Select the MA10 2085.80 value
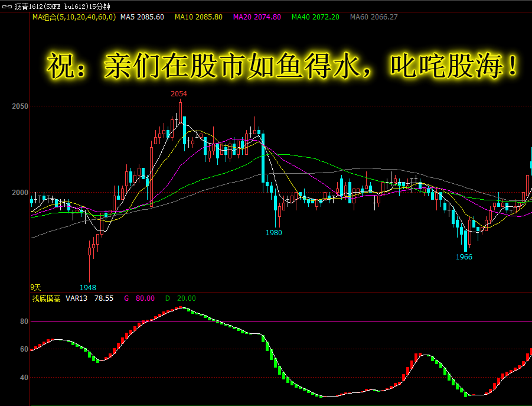Viewport: 532px width, 406px height. click(x=198, y=17)
